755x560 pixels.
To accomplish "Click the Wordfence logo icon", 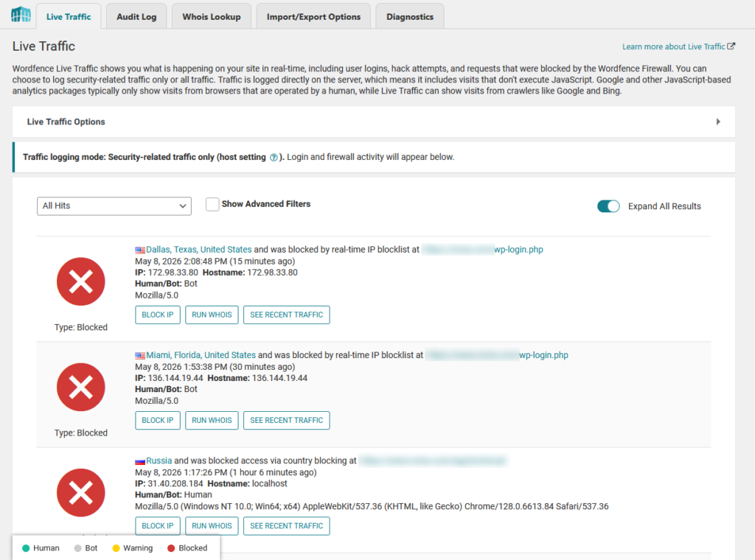I will [21, 15].
